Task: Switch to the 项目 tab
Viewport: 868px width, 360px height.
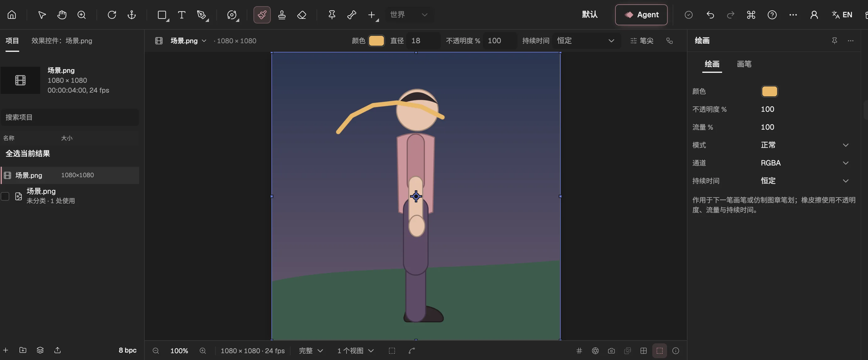Action: pos(12,41)
